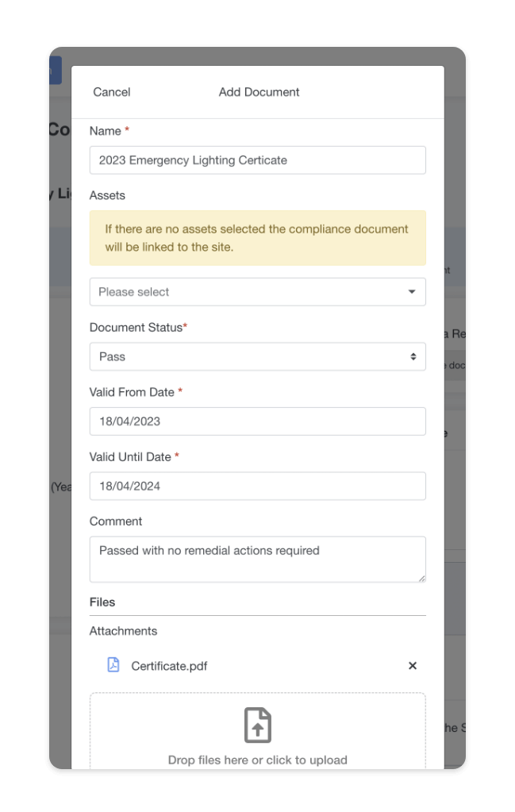Click inside the Comment text area

[x=258, y=560]
